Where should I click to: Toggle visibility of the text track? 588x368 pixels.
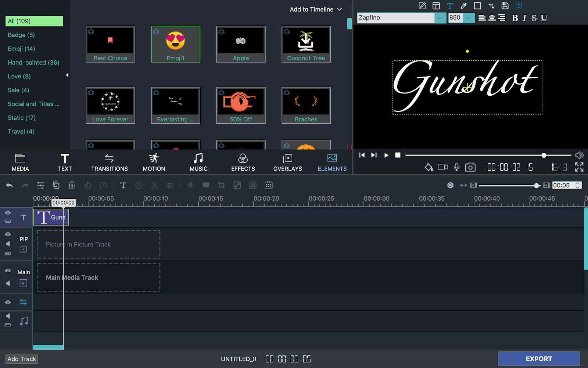pos(8,213)
